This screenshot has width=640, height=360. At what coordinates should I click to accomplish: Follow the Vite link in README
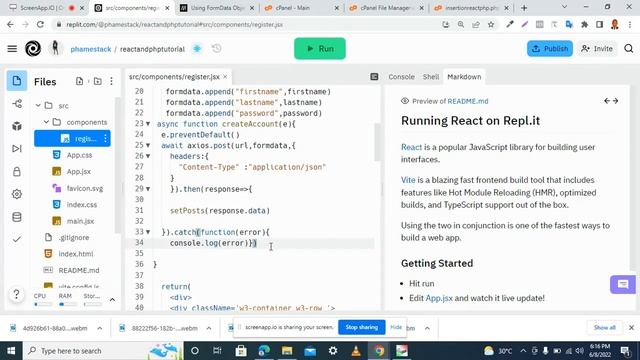pyautogui.click(x=408, y=180)
